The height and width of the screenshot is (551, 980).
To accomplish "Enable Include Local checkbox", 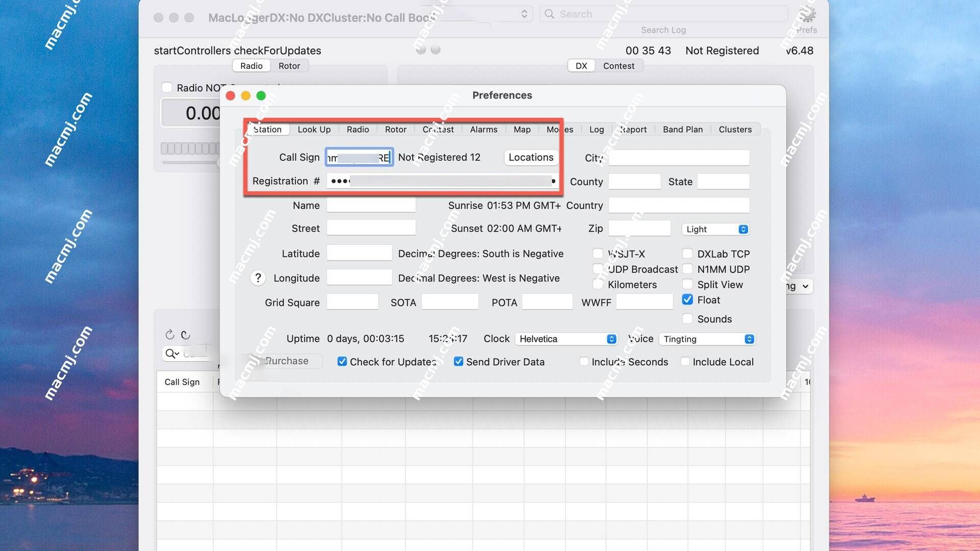I will (x=685, y=362).
